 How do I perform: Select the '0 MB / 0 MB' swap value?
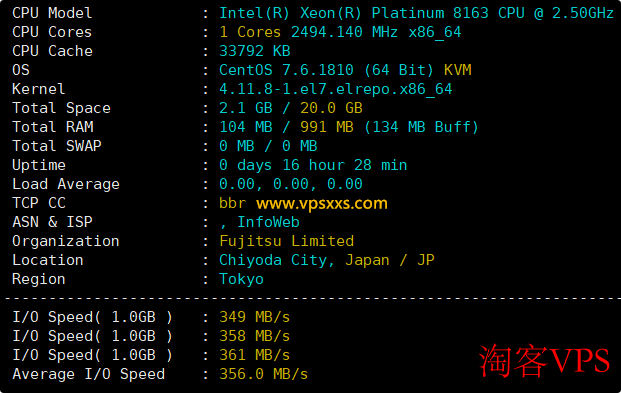[268, 146]
